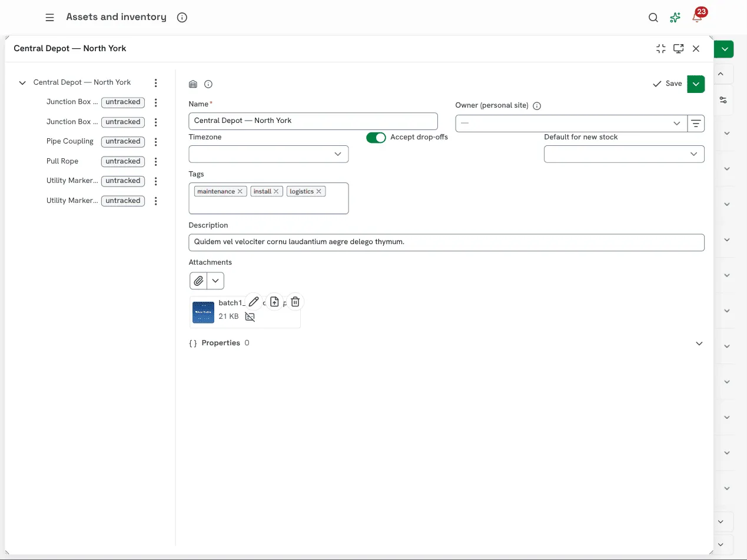The image size is (747, 560).
Task: Open the Timezone dropdown
Action: (268, 154)
